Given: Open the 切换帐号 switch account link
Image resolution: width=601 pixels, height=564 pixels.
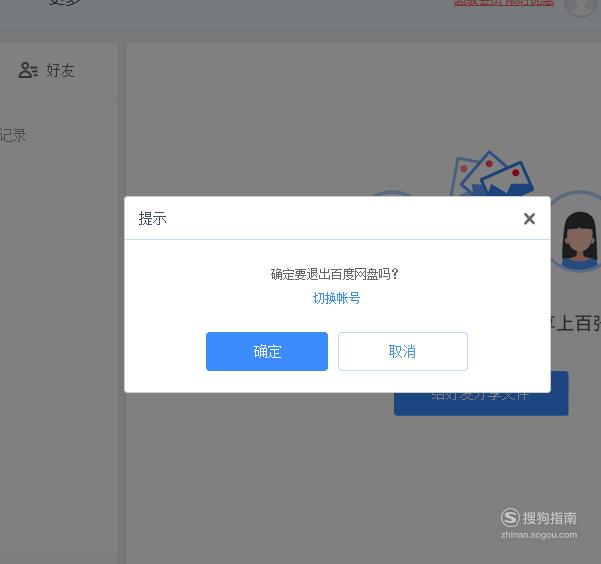Looking at the screenshot, I should (x=336, y=298).
